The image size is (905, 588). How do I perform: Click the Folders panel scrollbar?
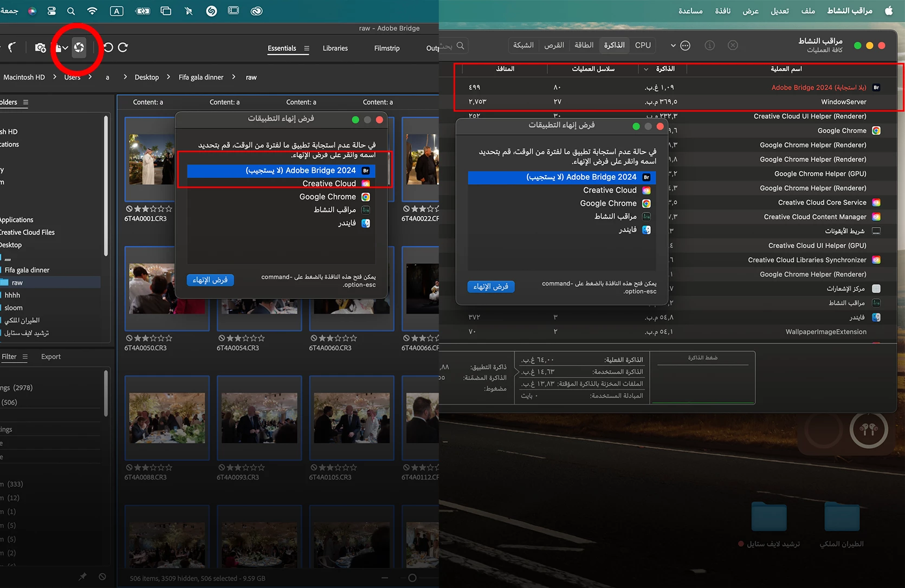tap(106, 185)
